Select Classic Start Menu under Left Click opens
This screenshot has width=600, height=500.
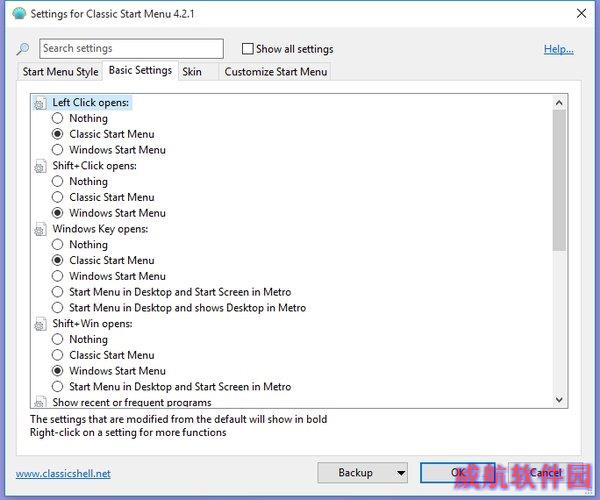tap(57, 134)
